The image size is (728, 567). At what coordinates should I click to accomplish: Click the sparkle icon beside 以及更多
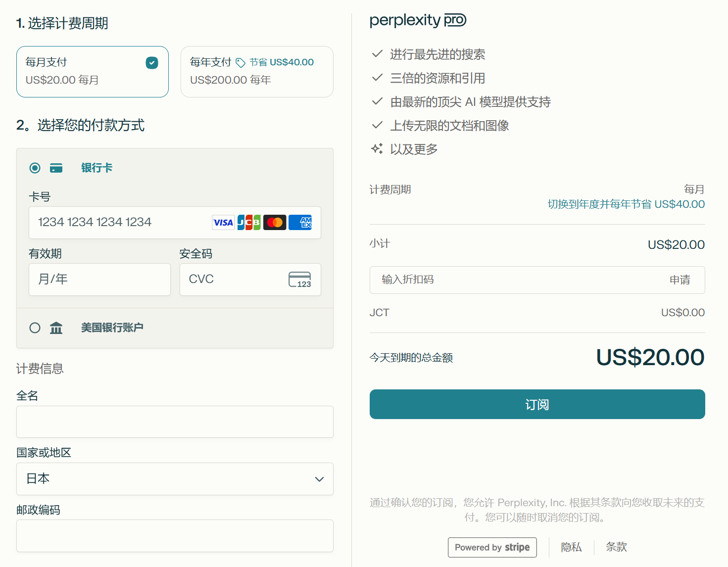pos(377,148)
